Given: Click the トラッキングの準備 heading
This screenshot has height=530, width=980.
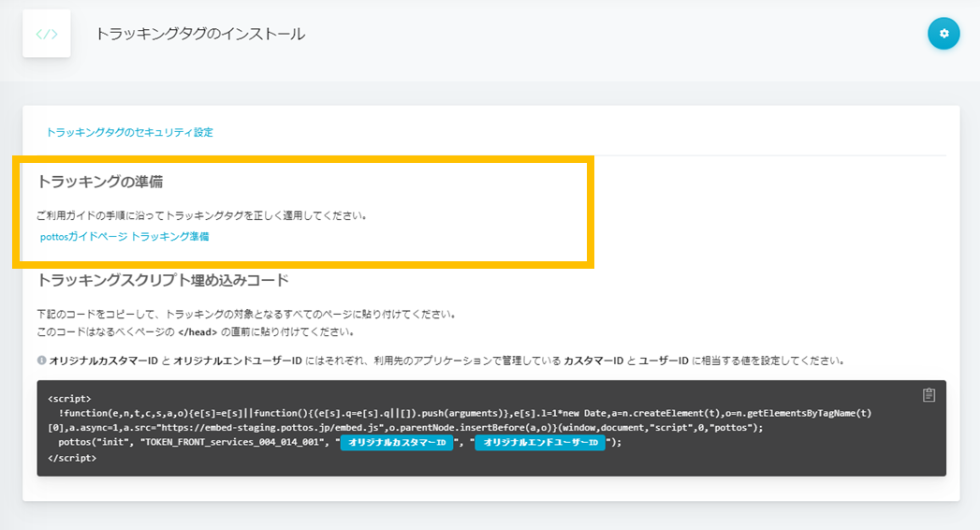Looking at the screenshot, I should pos(100,182).
